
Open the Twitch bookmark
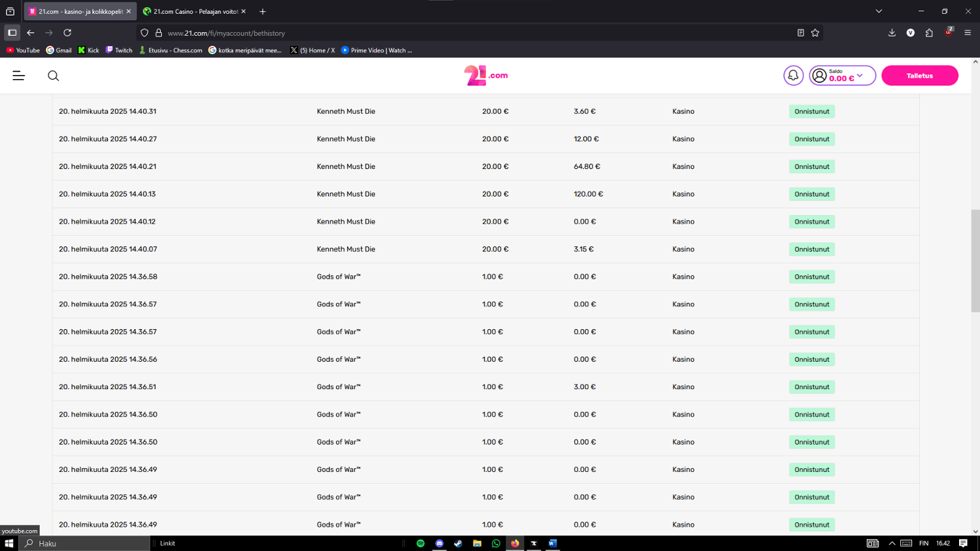[119, 50]
